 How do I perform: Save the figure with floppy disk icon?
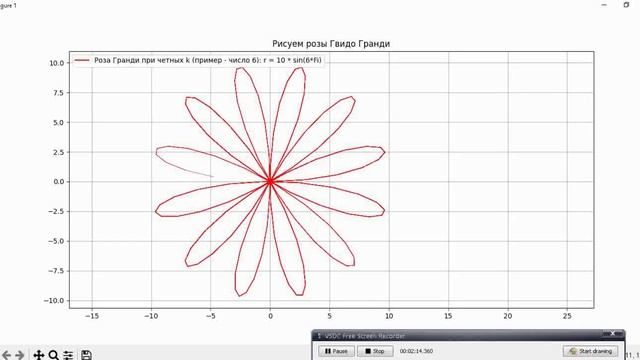86,355
